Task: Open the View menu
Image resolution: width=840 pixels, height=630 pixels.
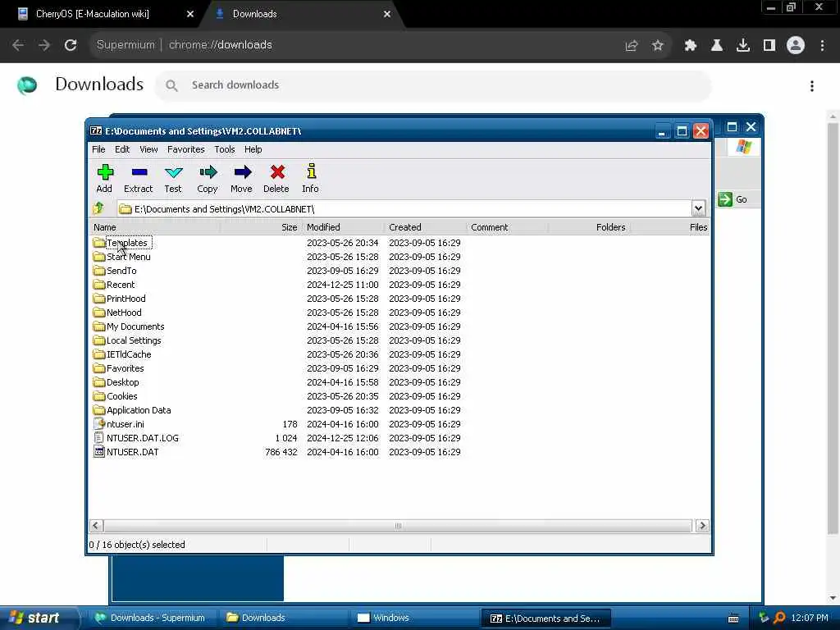Action: click(148, 149)
